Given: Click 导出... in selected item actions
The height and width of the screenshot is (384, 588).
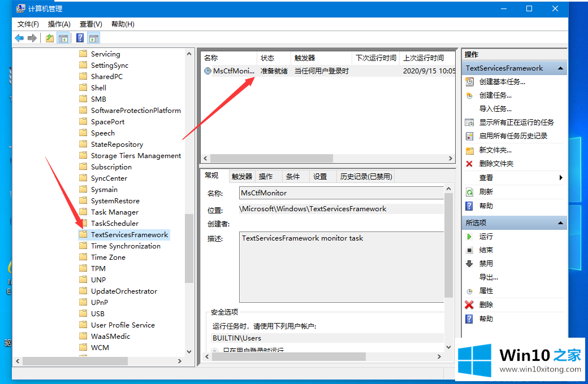Looking at the screenshot, I should pos(488,277).
